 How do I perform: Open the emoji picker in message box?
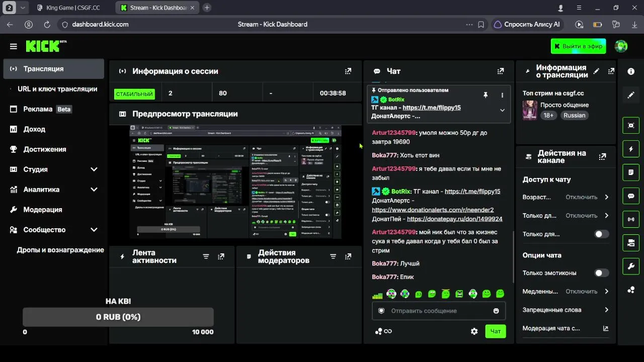click(496, 311)
